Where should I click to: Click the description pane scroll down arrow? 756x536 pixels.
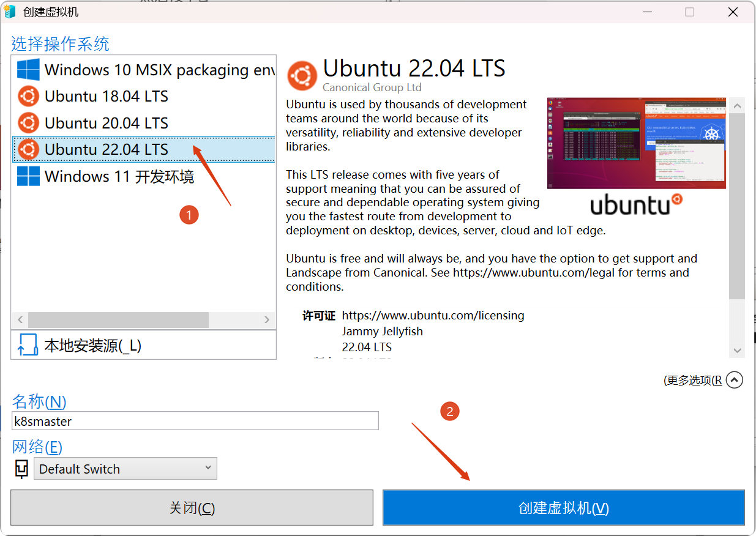[x=737, y=351]
